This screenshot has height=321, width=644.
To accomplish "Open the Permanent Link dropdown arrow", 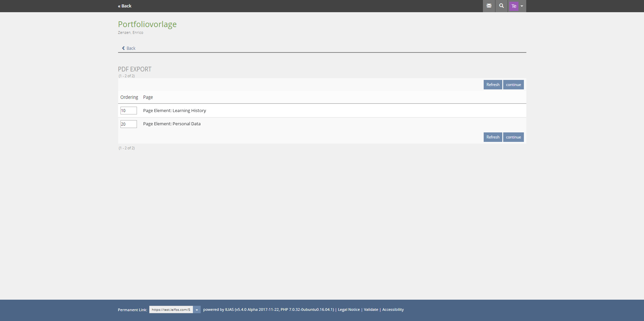I will 197,309.
